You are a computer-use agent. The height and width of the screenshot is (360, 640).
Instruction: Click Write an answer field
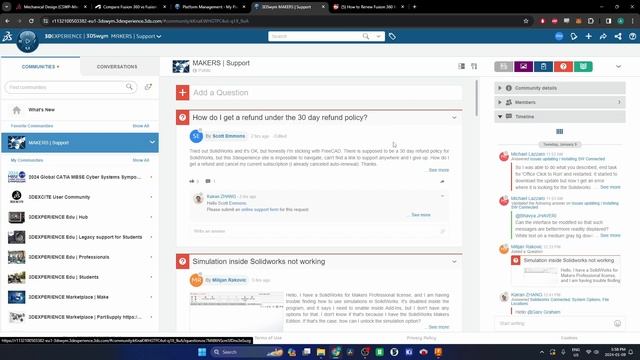(319, 231)
